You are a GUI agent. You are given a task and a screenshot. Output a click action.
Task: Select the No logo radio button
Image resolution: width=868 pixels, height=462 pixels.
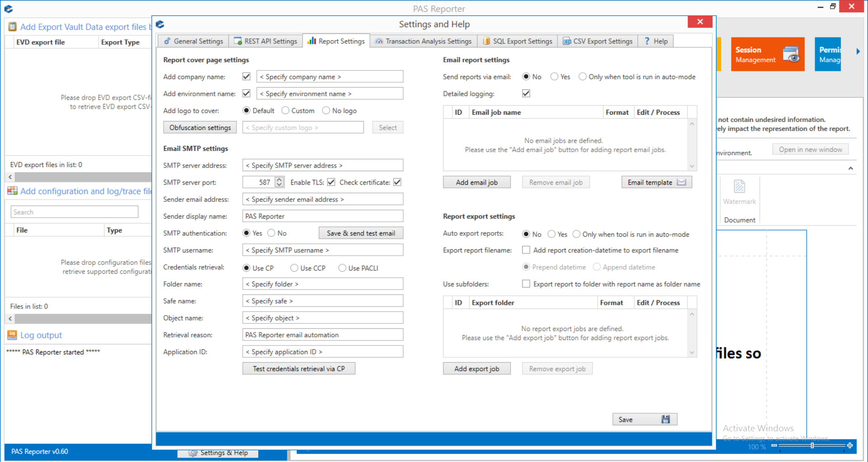click(326, 111)
